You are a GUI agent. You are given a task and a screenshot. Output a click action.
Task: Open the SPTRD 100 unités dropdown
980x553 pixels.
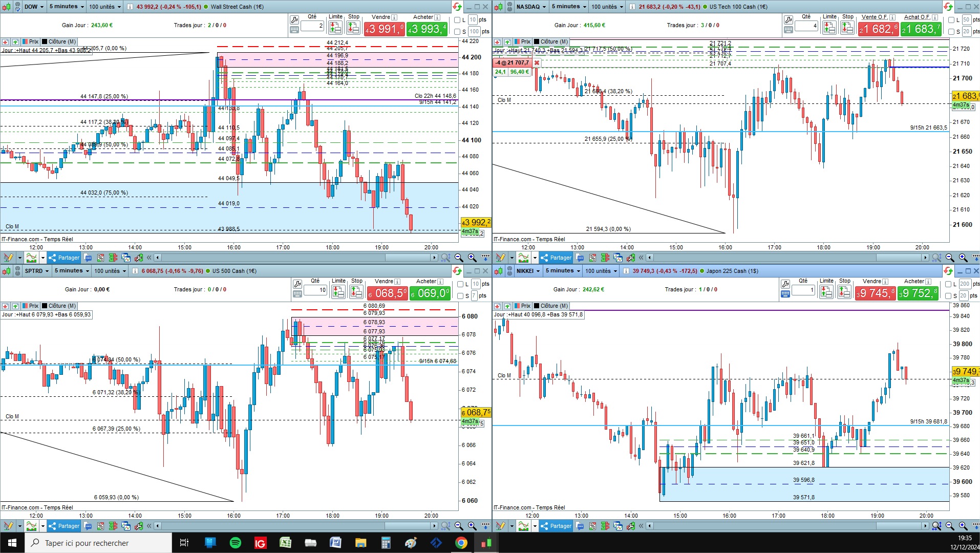(110, 271)
